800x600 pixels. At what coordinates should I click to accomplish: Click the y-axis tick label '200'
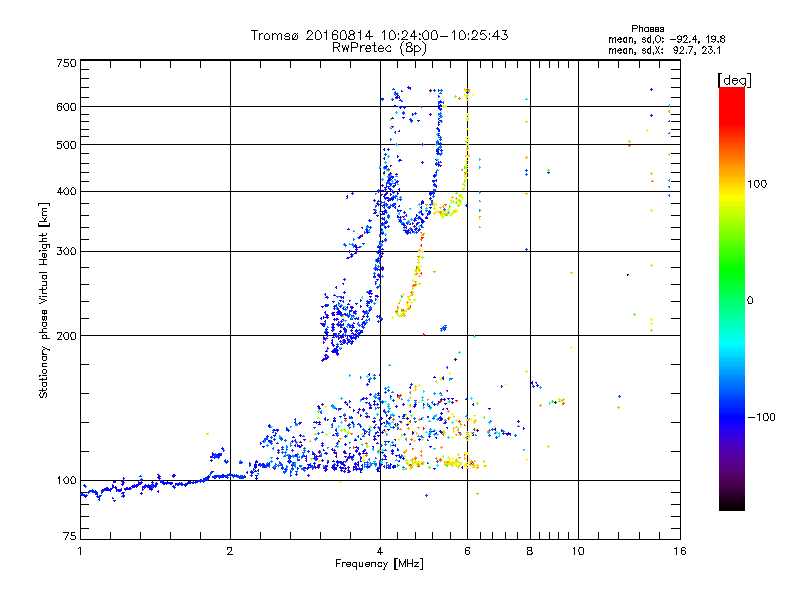coord(66,336)
